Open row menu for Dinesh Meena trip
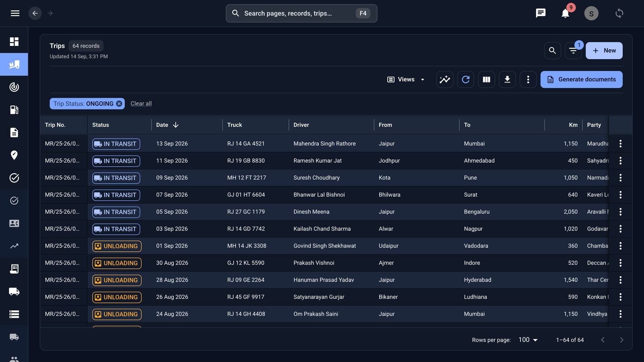Screen dimensions: 644x362 620,212
